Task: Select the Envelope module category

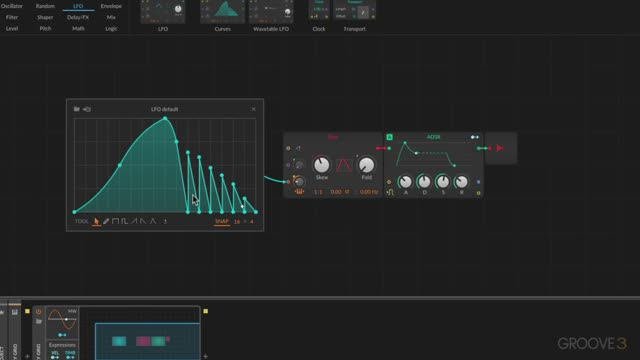Action: point(111,6)
